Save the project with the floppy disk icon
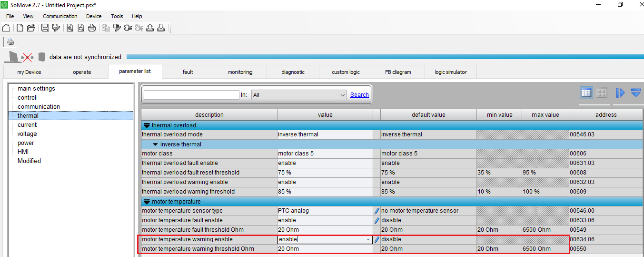The height and width of the screenshot is (257, 644). click(x=45, y=28)
